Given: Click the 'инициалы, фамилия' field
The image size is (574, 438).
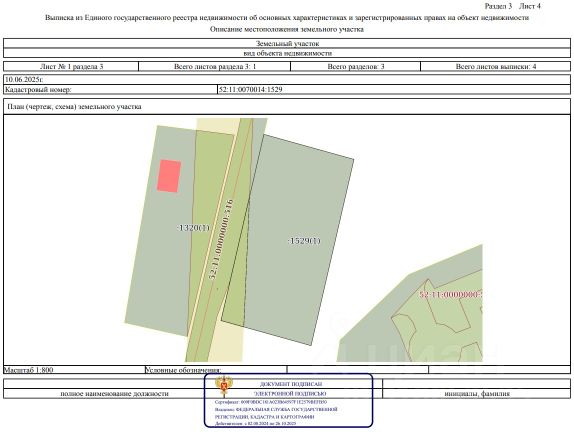Looking at the screenshot, I should (477, 394).
